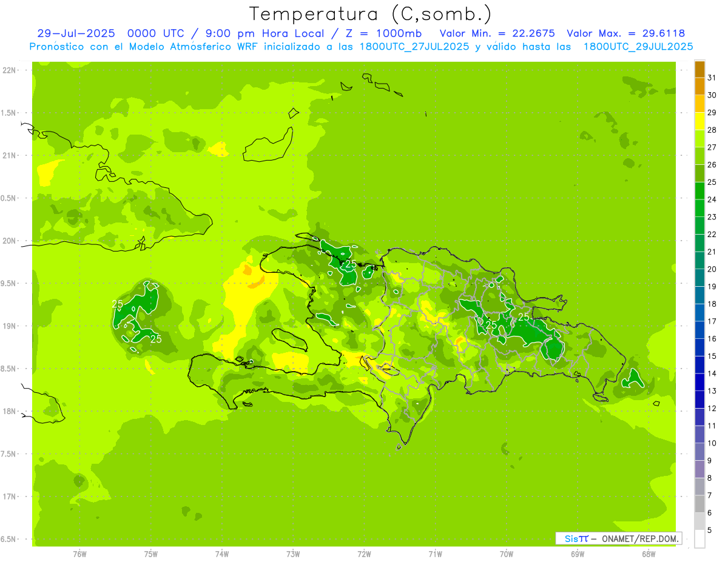Click the 'Valor Min. = 22.2675' readout
Screen dimensions: 728x562
click(x=497, y=33)
